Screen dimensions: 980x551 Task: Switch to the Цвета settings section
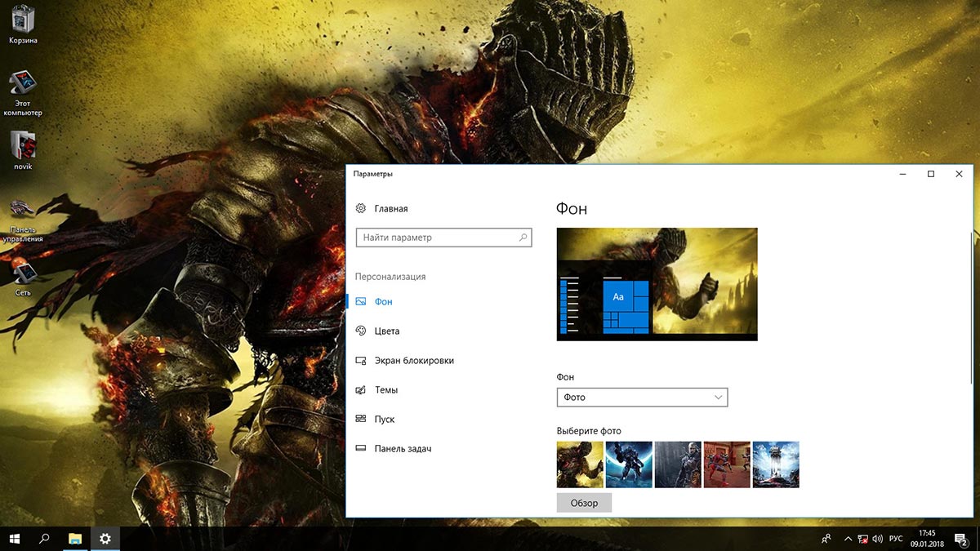(x=386, y=331)
